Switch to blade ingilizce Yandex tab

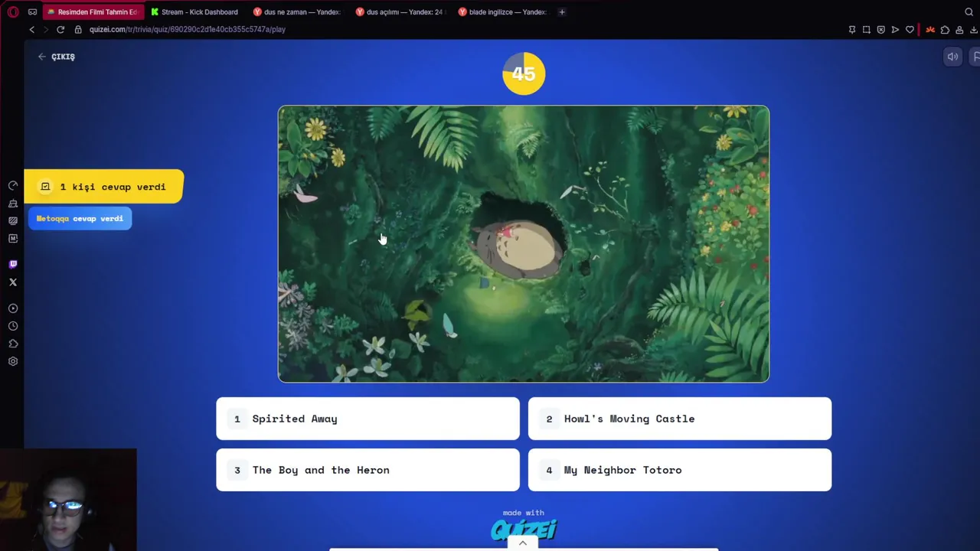[503, 12]
